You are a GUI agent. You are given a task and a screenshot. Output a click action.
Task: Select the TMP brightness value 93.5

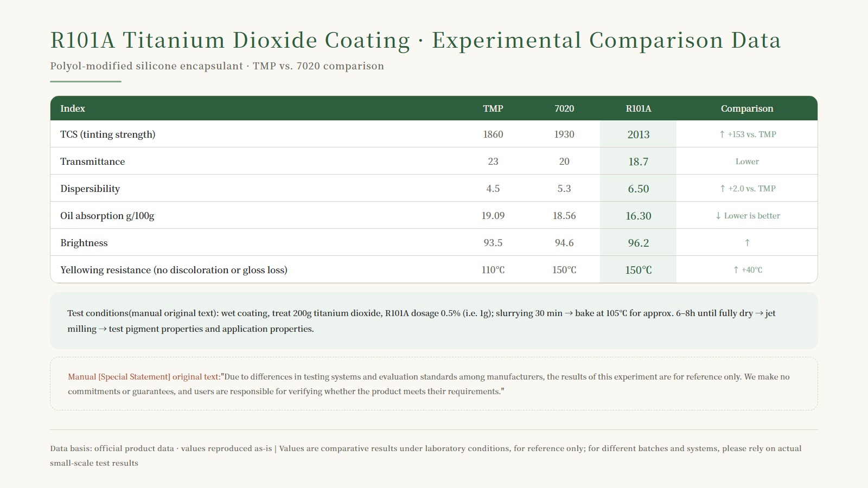point(493,243)
